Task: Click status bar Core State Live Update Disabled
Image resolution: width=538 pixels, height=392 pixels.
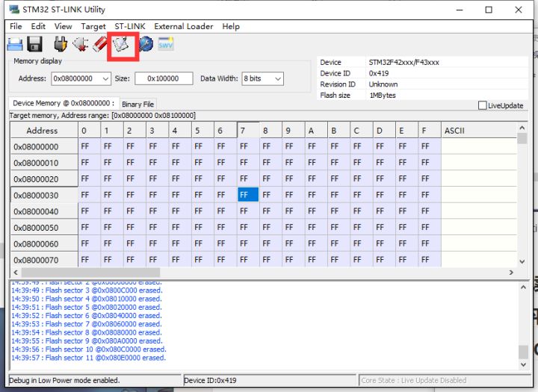Action: [x=414, y=380]
